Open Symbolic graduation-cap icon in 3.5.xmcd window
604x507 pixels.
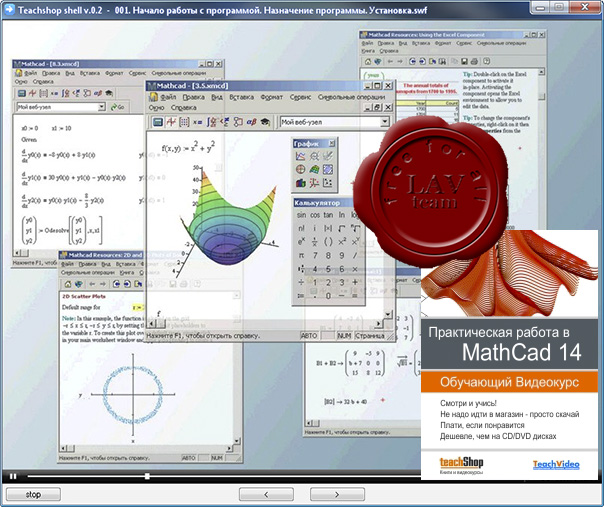(x=265, y=122)
